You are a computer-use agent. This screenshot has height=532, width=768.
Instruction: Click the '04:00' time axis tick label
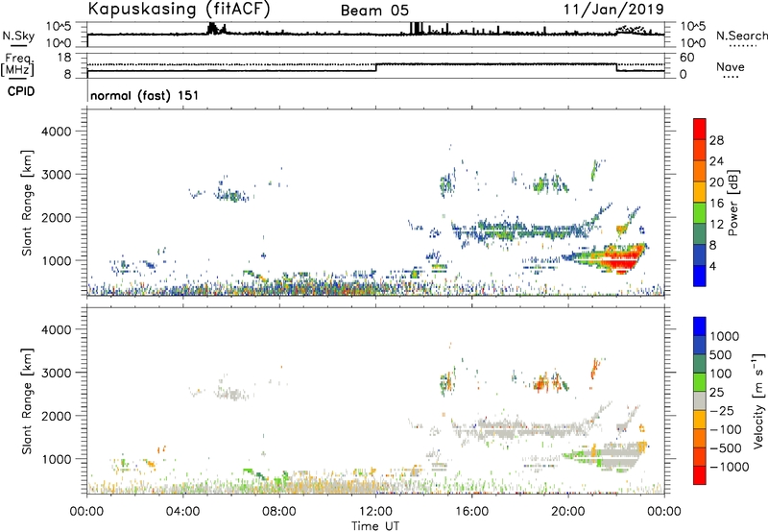(183, 512)
